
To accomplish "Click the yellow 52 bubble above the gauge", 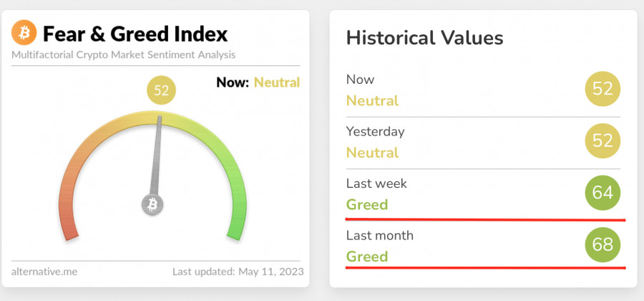I will pos(161,91).
